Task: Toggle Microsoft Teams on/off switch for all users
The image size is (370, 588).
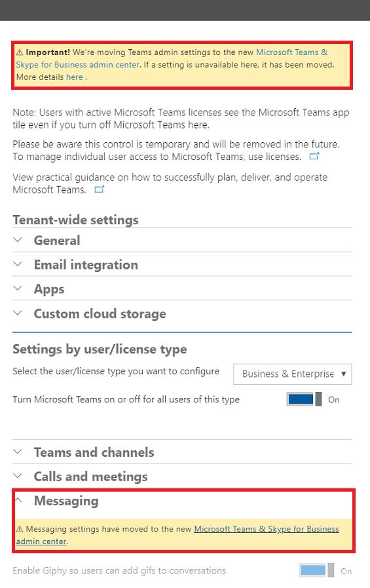Action: (304, 399)
